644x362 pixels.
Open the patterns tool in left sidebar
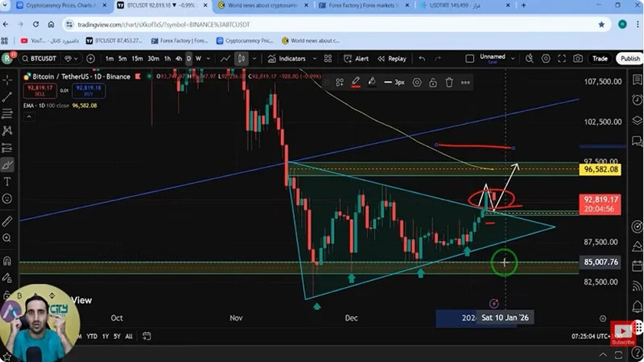(8, 130)
